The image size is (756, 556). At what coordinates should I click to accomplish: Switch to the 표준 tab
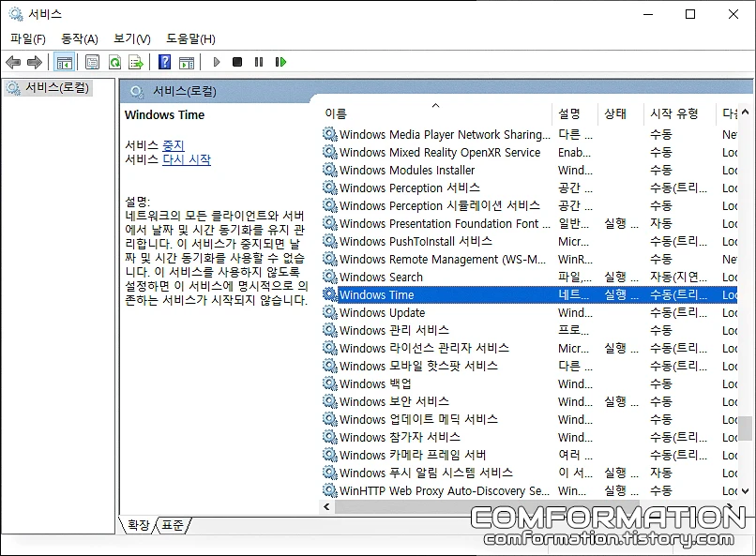click(173, 525)
